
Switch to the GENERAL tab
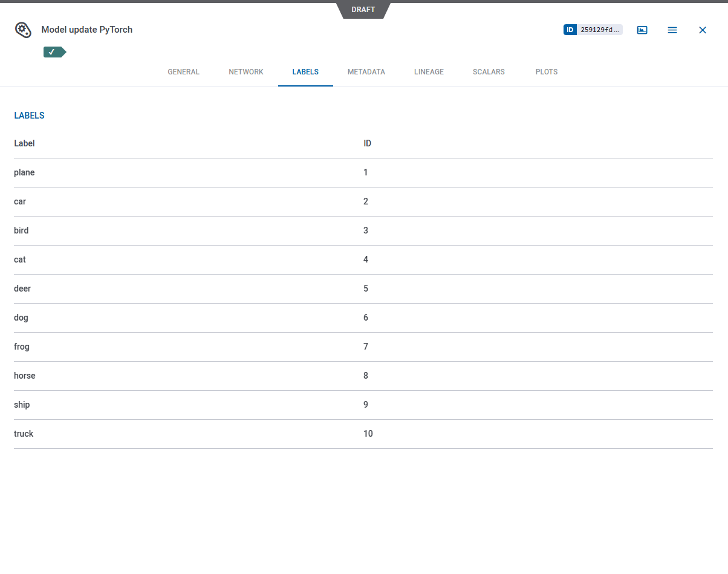[183, 72]
